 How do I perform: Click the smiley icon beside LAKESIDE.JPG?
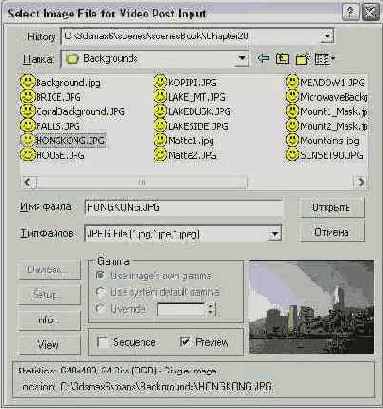point(160,126)
